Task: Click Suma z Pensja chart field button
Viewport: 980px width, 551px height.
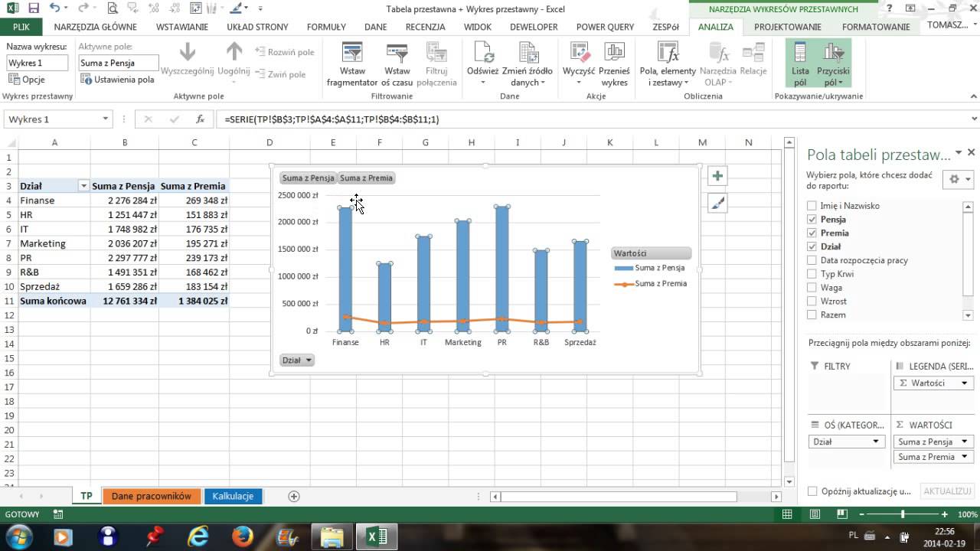Action: 309,178
